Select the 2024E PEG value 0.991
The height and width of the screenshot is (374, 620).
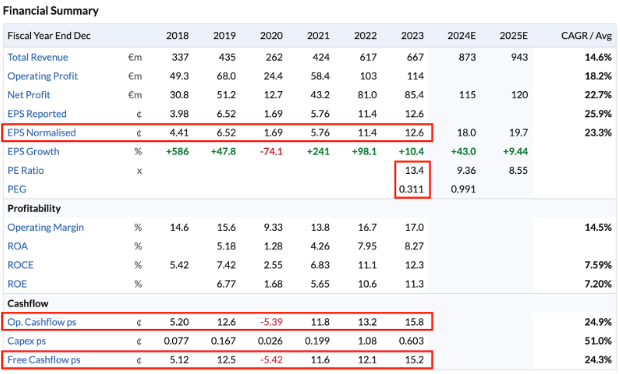pos(463,189)
